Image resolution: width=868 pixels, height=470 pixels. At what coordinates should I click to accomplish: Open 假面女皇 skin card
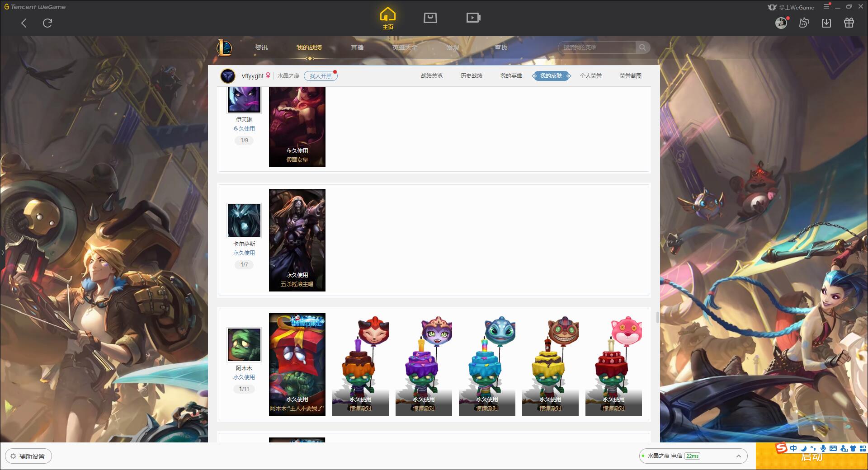pyautogui.click(x=297, y=127)
